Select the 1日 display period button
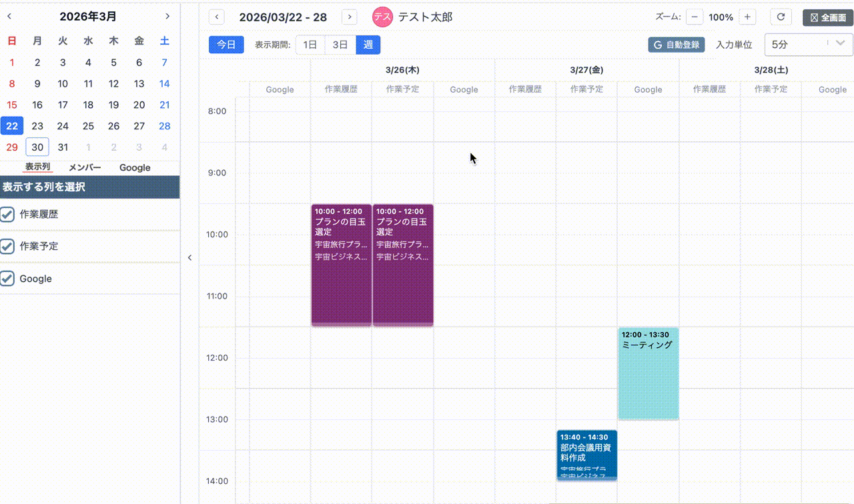Viewport: 854px width, 504px height. coord(310,45)
